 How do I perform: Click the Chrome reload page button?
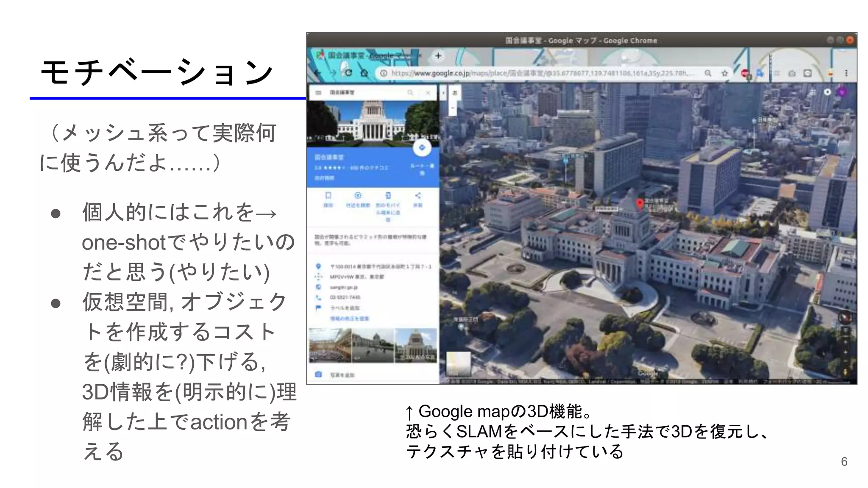pyautogui.click(x=348, y=73)
